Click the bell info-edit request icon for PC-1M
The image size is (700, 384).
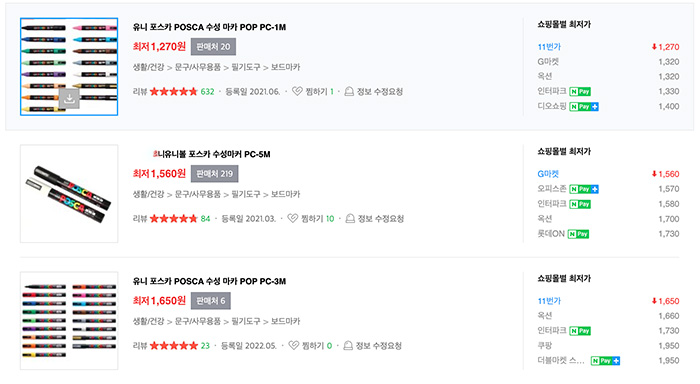[x=349, y=92]
